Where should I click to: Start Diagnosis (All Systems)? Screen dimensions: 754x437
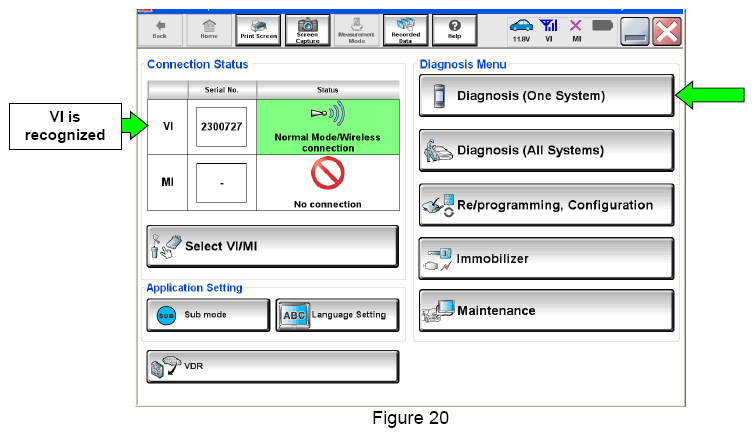pyautogui.click(x=546, y=150)
